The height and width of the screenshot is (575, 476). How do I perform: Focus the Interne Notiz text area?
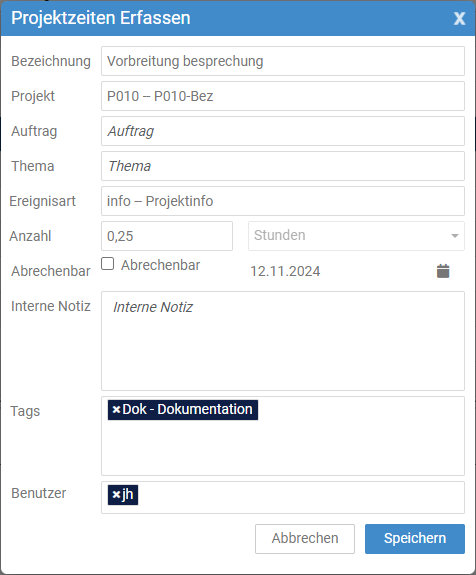(283, 341)
